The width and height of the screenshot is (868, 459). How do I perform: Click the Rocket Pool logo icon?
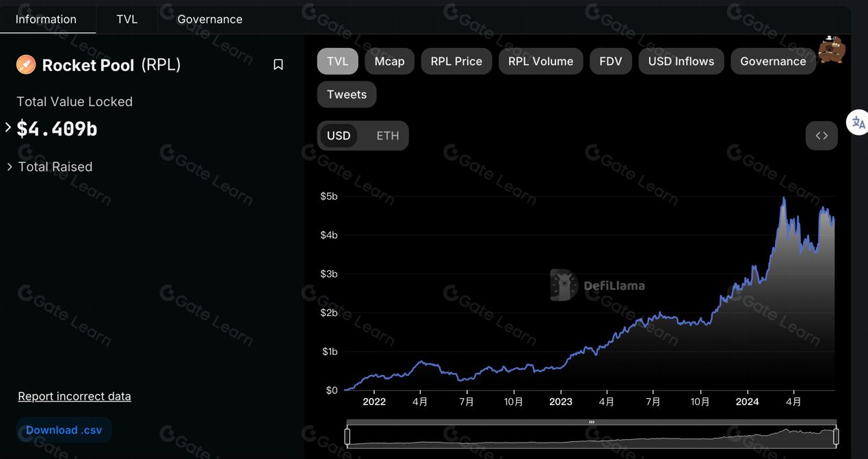click(26, 64)
